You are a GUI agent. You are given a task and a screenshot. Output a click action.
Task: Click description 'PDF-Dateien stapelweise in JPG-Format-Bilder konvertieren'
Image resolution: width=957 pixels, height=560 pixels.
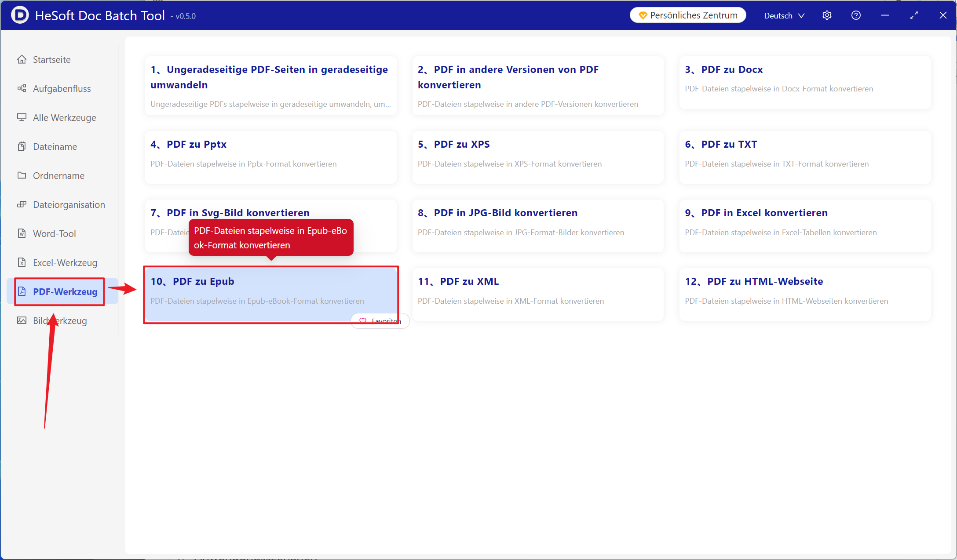[x=521, y=233]
